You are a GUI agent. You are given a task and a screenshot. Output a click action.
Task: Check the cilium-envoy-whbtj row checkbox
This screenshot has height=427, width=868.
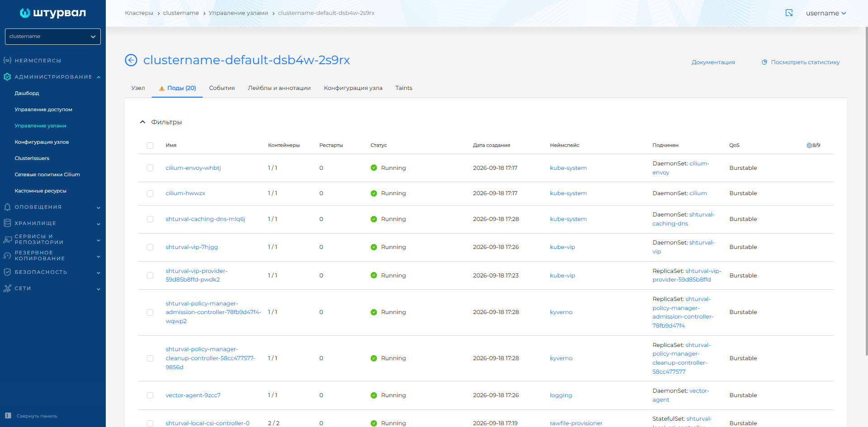pyautogui.click(x=150, y=168)
